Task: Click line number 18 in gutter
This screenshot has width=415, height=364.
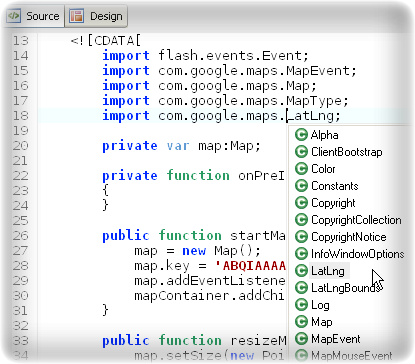Action: [x=21, y=116]
